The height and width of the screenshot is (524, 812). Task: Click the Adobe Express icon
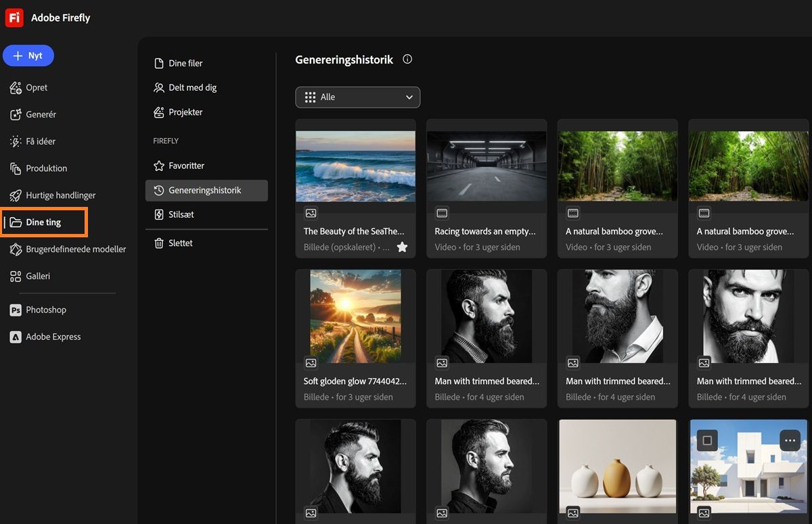tap(16, 337)
